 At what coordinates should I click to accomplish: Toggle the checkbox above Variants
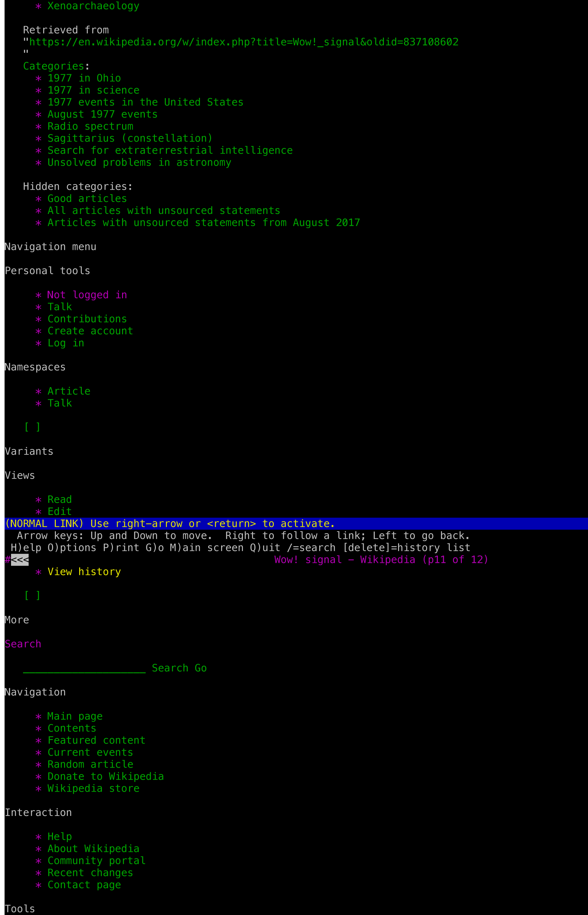tap(32, 427)
